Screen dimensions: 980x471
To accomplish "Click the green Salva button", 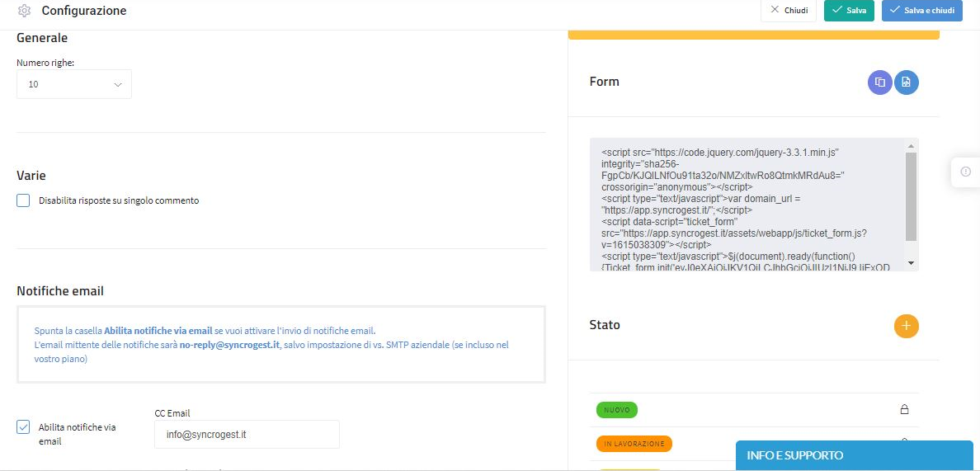I will coord(849,11).
